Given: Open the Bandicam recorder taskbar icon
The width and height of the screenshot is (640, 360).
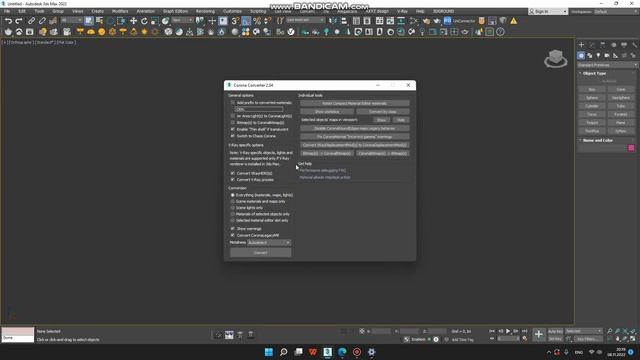Looking at the screenshot, I should pos(357,352).
